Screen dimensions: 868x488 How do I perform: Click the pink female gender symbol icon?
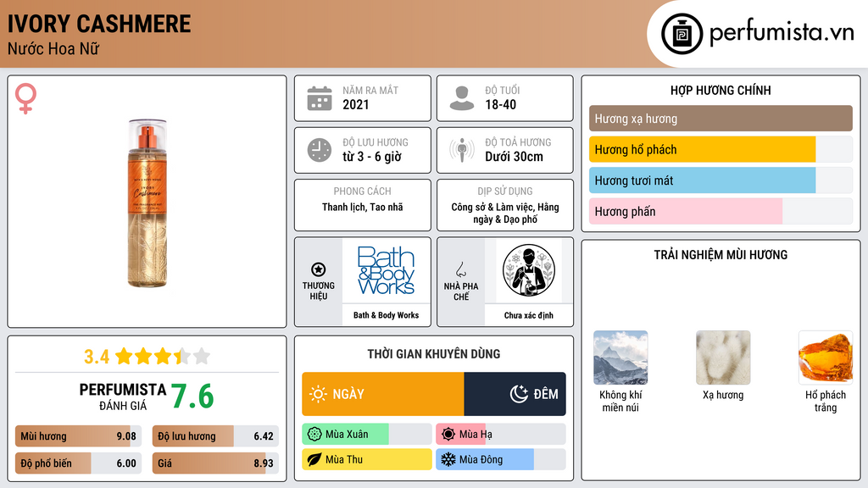click(x=25, y=98)
